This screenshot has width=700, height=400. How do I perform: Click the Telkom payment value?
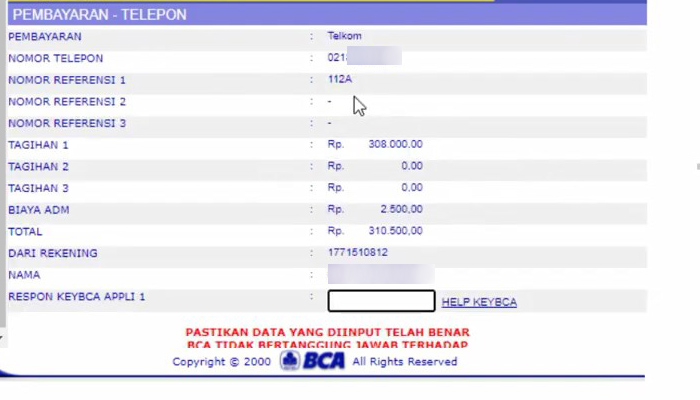pos(345,36)
